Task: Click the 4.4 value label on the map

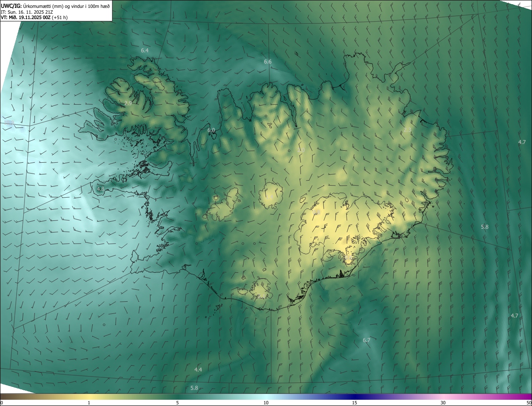Action: tap(198, 370)
